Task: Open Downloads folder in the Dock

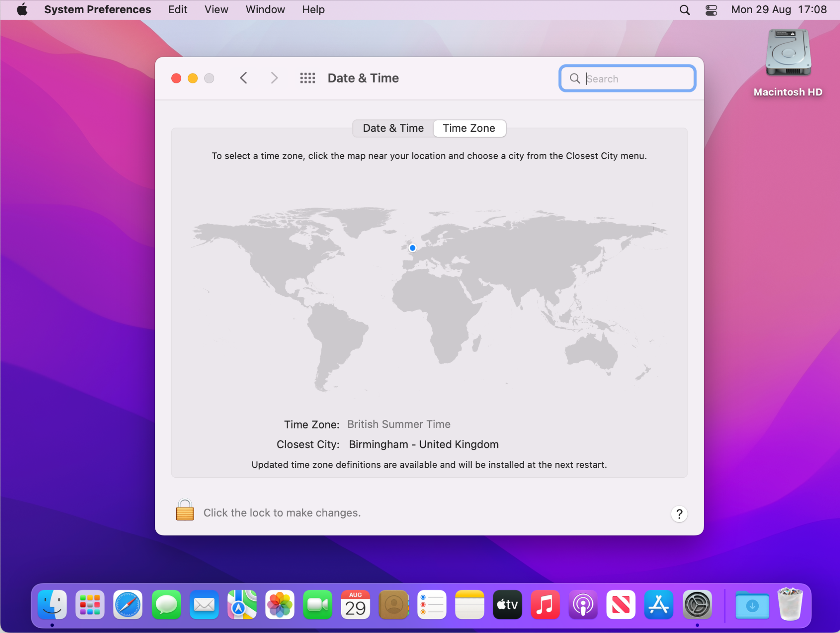Action: coord(752,605)
